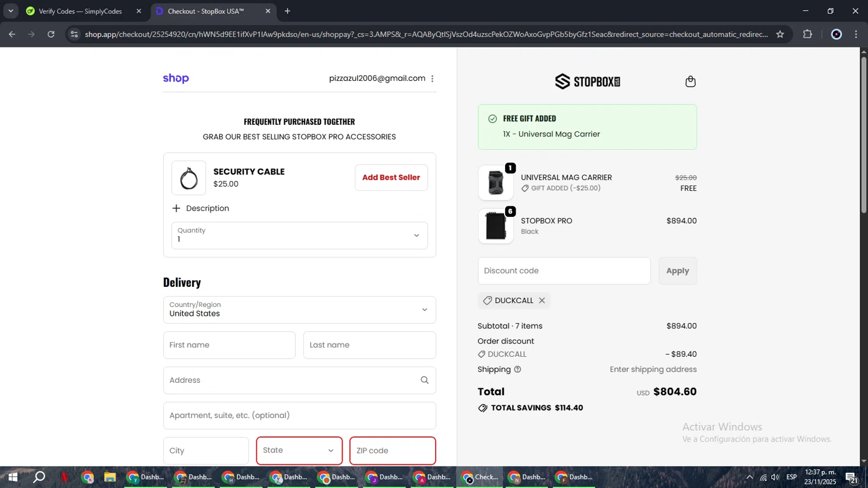Image resolution: width=868 pixels, height=488 pixels.
Task: Open the network Wi-Fi tray icon
Action: [763, 478]
